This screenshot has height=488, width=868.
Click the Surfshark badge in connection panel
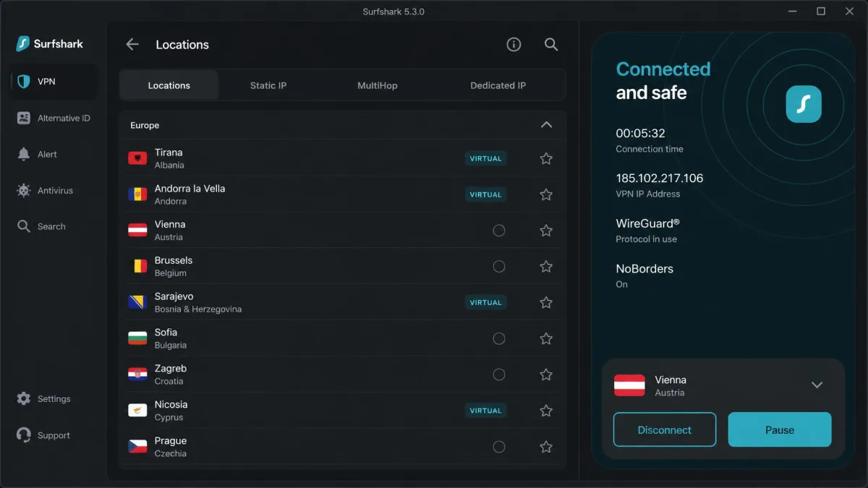point(804,104)
